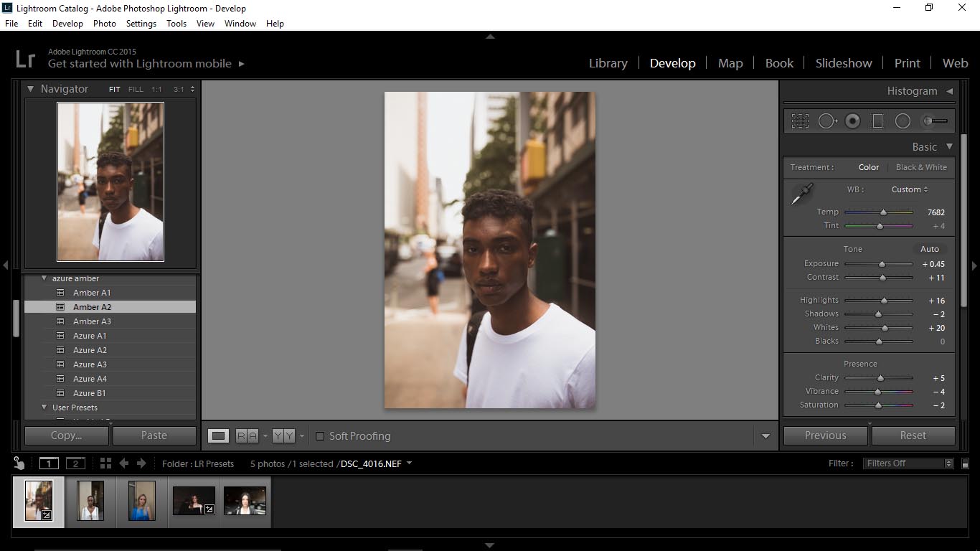Click the Exposure slider handle
980x551 pixels.
pyautogui.click(x=882, y=264)
